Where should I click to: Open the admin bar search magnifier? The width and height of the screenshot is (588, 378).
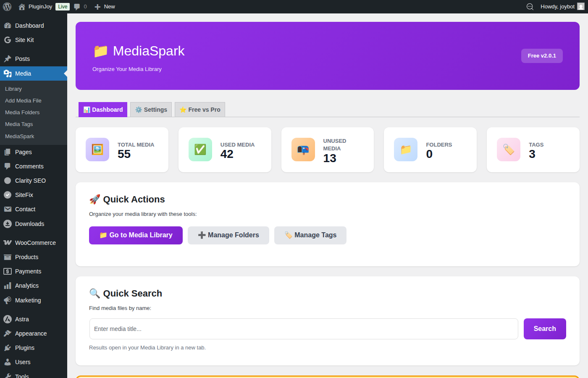pos(530,6)
